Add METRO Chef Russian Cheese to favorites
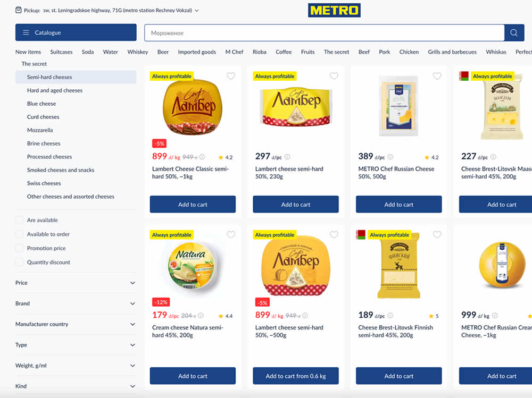This screenshot has height=398, width=532. [x=437, y=76]
